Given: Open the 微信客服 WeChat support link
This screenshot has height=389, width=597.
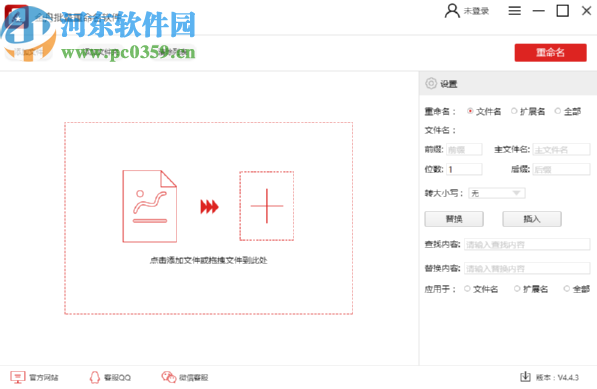Looking at the screenshot, I should click(x=185, y=377).
